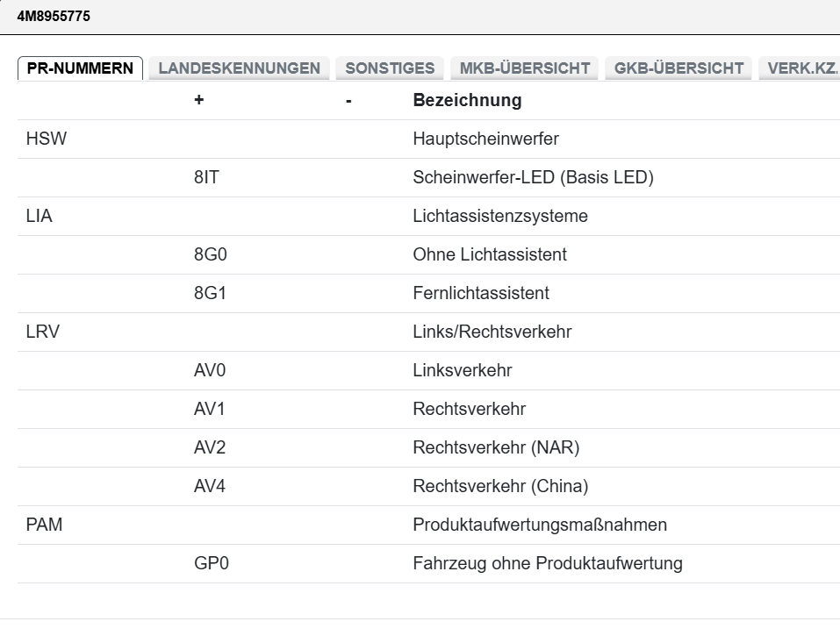Select the Fernlichtassistent entry
This screenshot has width=840, height=636.
(481, 293)
